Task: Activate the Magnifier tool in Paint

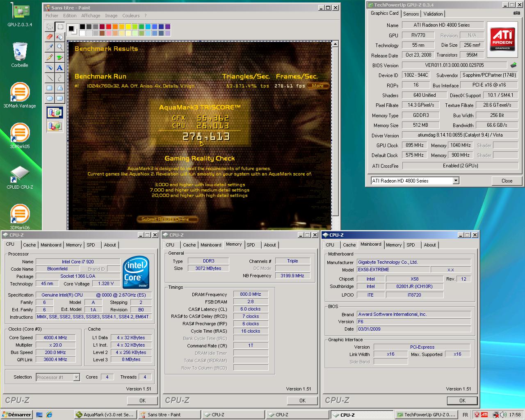Action: 60,47
